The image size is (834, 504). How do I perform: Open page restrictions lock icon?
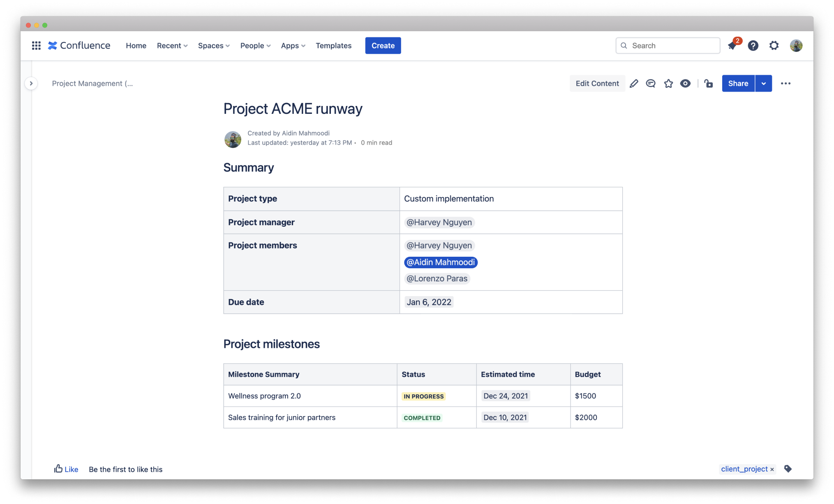coord(708,83)
